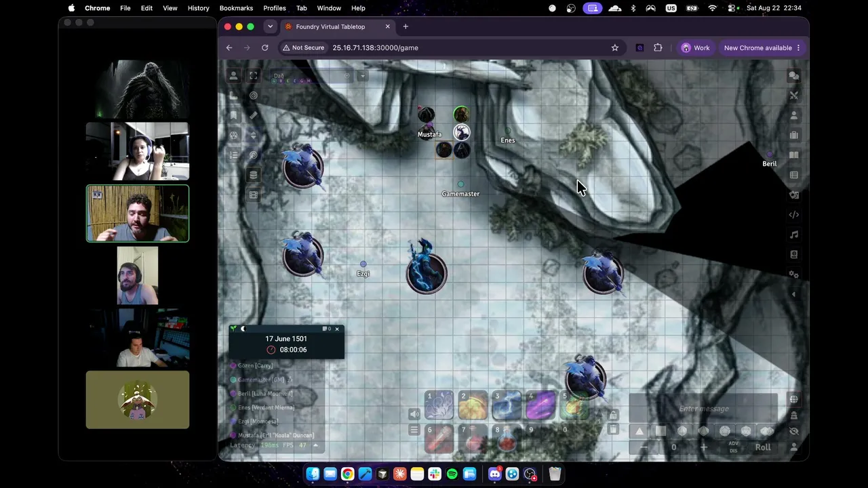The height and width of the screenshot is (488, 868).
Task: Expand the scene navigation dropdown arrow
Action: click(362, 76)
